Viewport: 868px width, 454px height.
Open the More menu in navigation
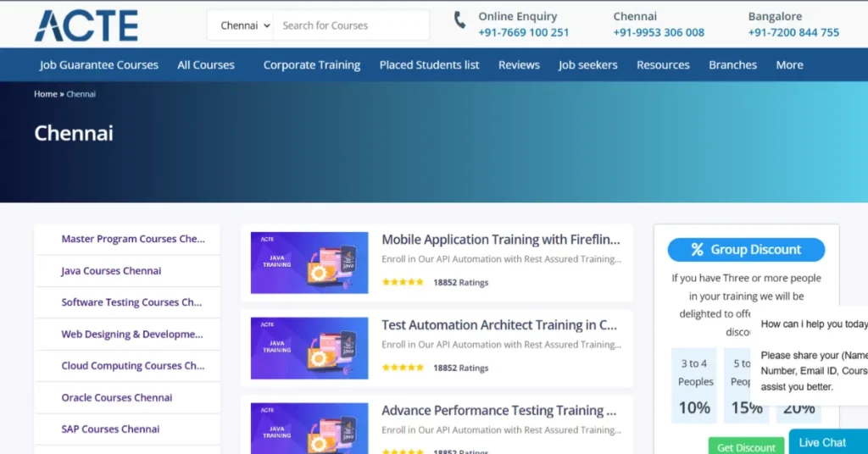pyautogui.click(x=789, y=65)
